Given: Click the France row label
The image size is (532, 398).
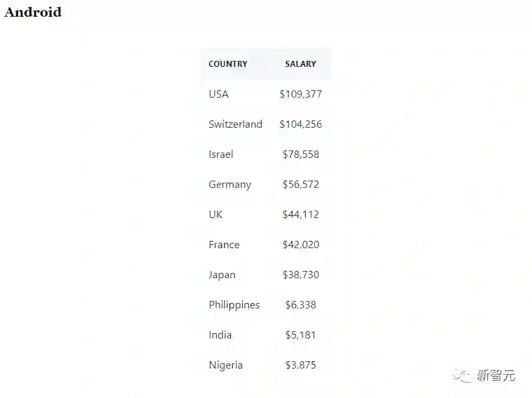Looking at the screenshot, I should click(224, 245).
